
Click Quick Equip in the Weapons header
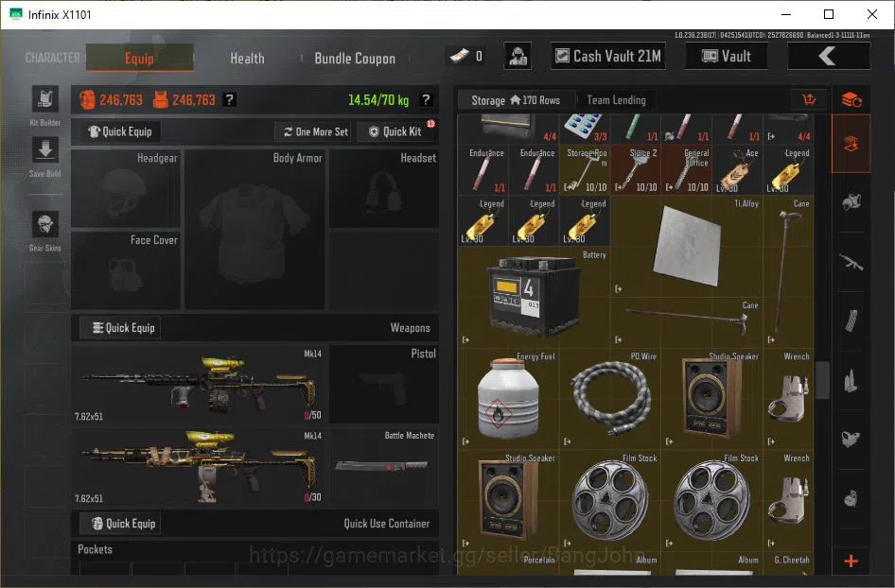click(120, 328)
